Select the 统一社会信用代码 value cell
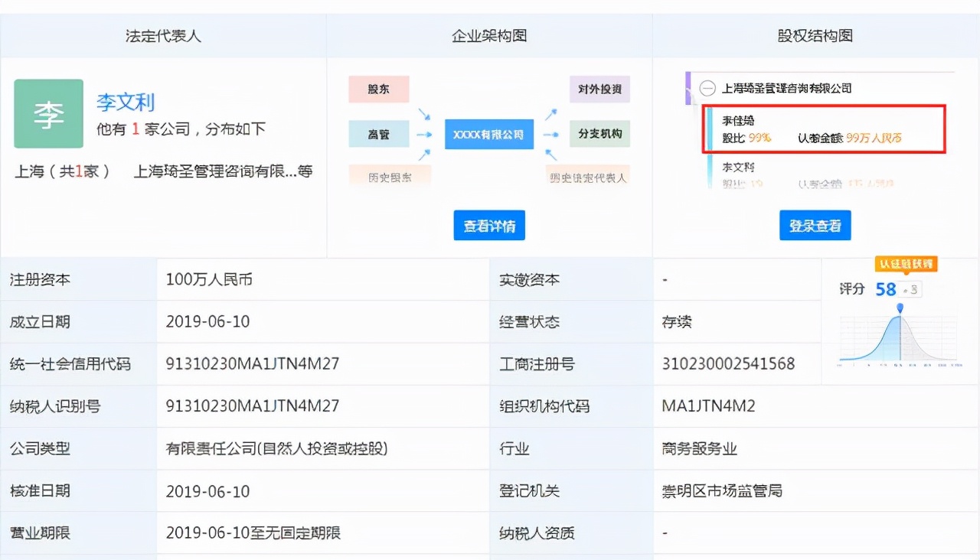The height and width of the screenshot is (560, 980). [254, 363]
